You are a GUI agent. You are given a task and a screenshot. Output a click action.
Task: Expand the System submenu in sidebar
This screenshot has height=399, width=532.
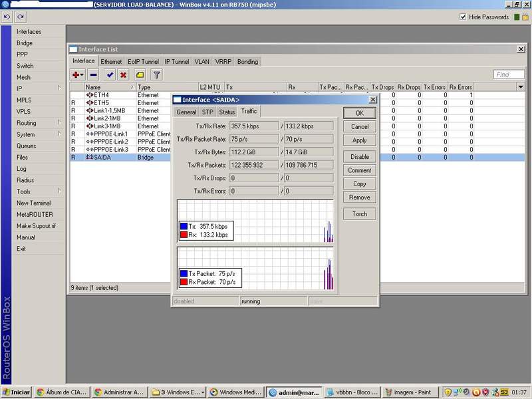(x=59, y=134)
